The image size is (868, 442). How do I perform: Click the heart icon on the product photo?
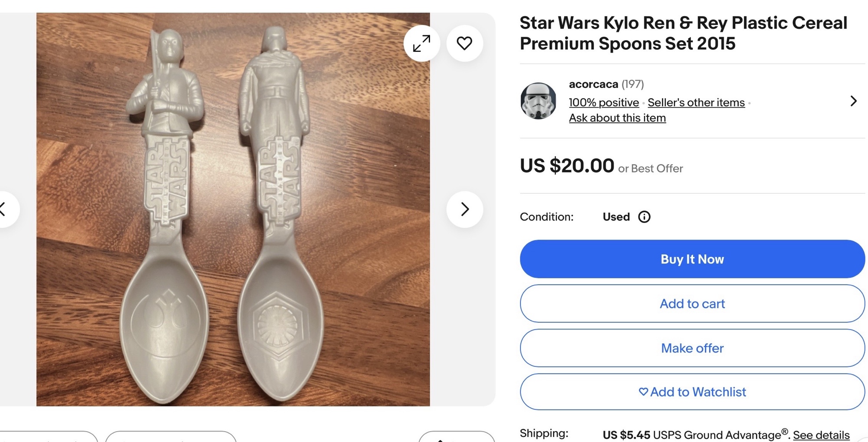pyautogui.click(x=464, y=43)
